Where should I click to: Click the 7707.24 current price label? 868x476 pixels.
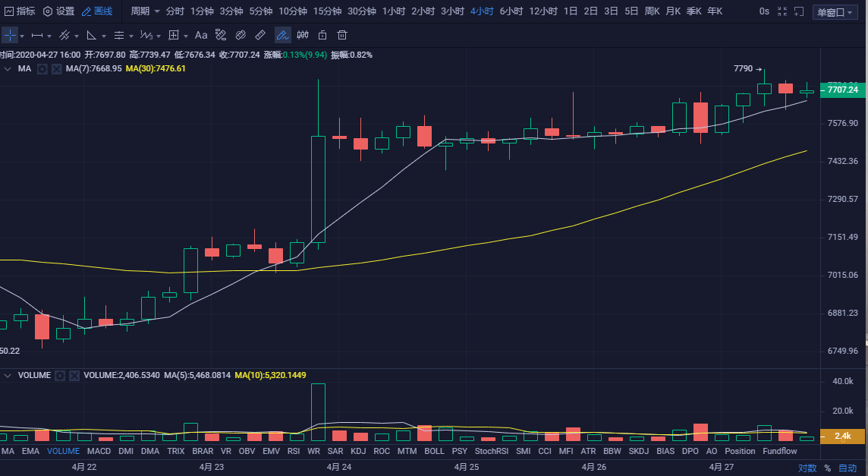click(x=843, y=90)
